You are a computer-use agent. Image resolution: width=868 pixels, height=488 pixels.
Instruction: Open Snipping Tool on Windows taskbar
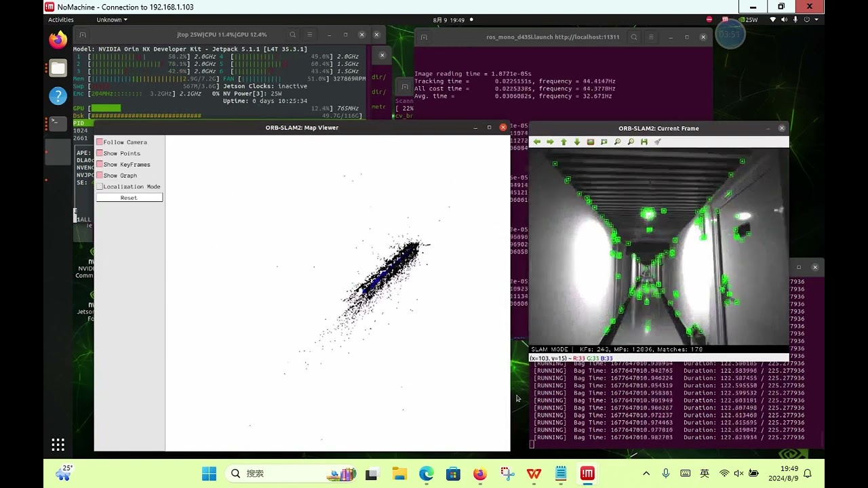point(507,474)
